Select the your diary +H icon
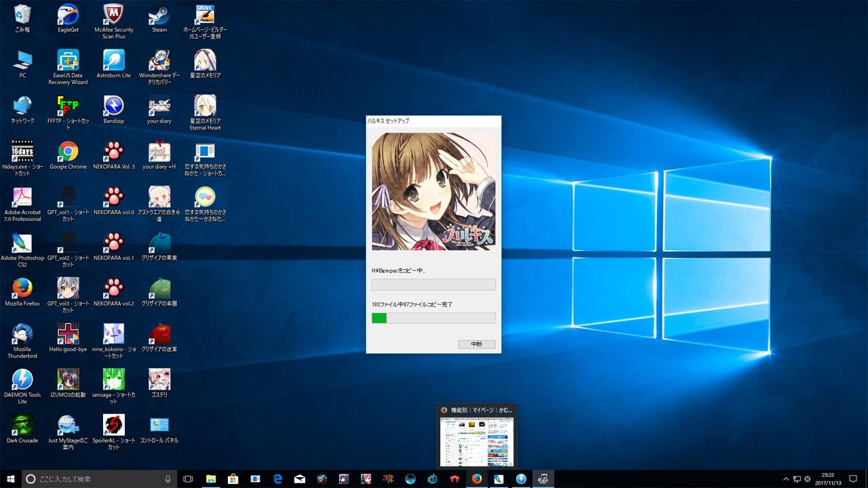868x488 pixels. 159,155
